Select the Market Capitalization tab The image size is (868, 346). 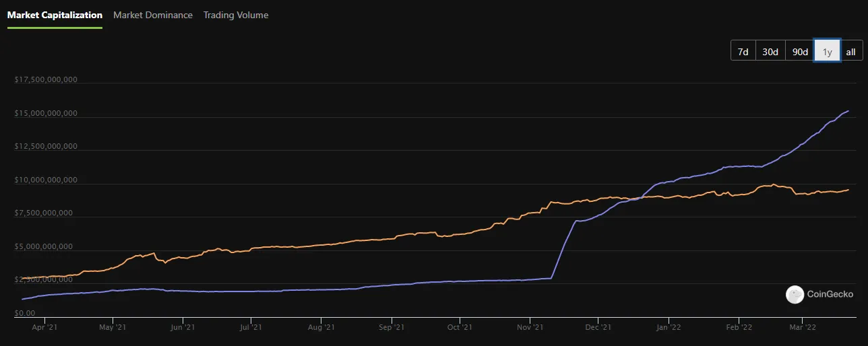(55, 15)
